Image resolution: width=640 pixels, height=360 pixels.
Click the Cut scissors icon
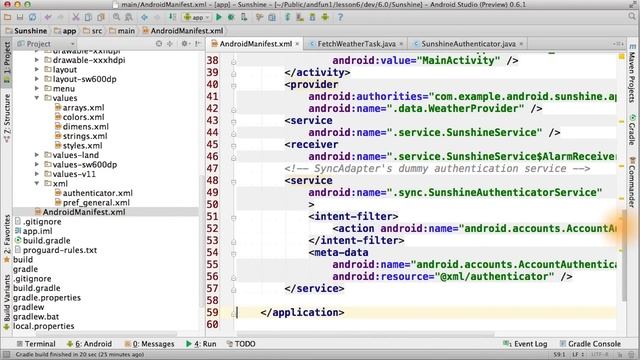coord(76,18)
